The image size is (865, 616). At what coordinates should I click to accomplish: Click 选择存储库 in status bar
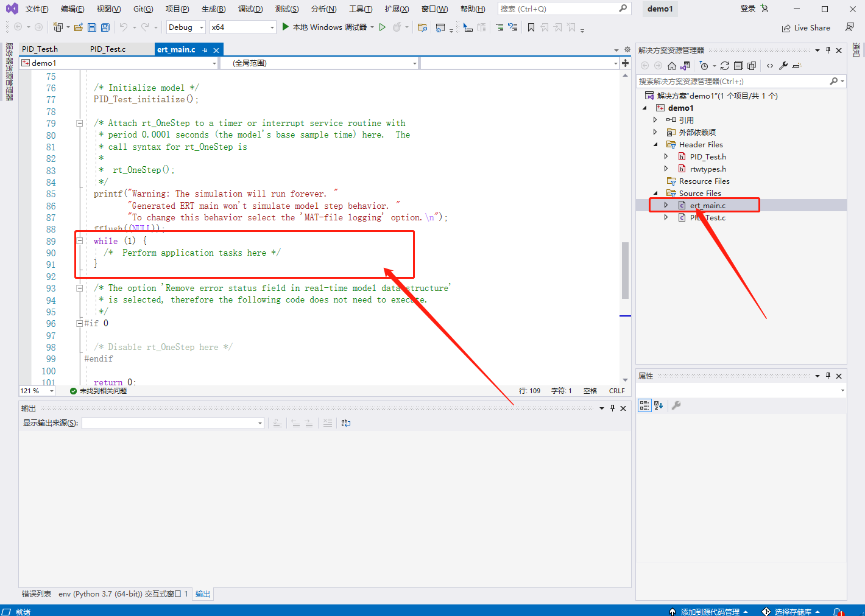click(x=791, y=612)
